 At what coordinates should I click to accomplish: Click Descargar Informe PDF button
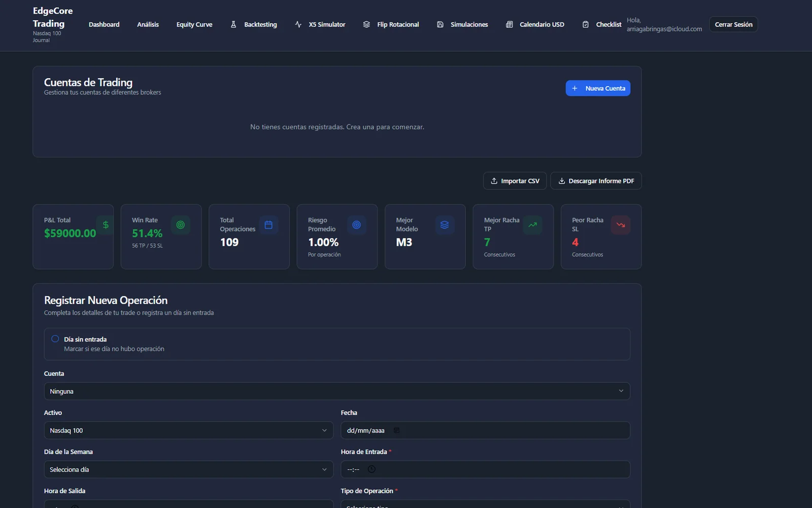(596, 181)
